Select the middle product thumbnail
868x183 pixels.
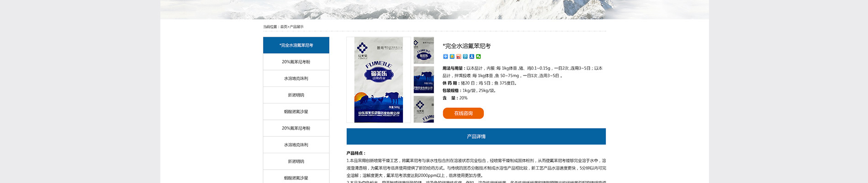tap(424, 80)
